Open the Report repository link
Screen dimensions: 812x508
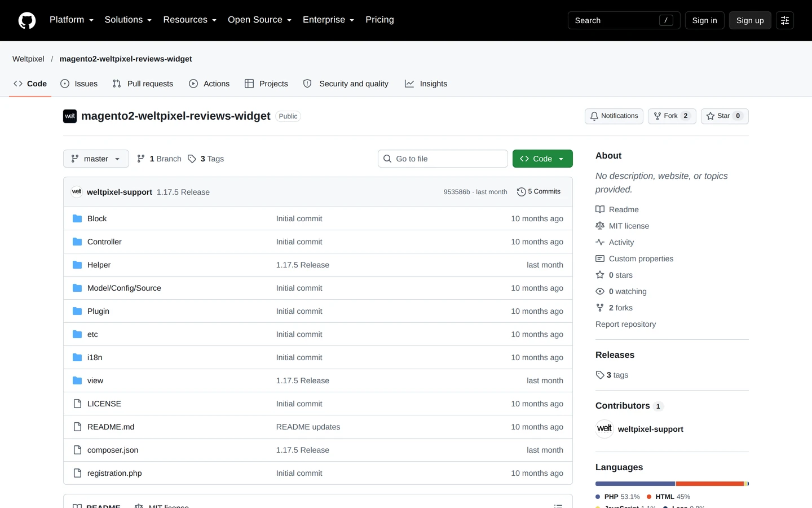click(625, 324)
